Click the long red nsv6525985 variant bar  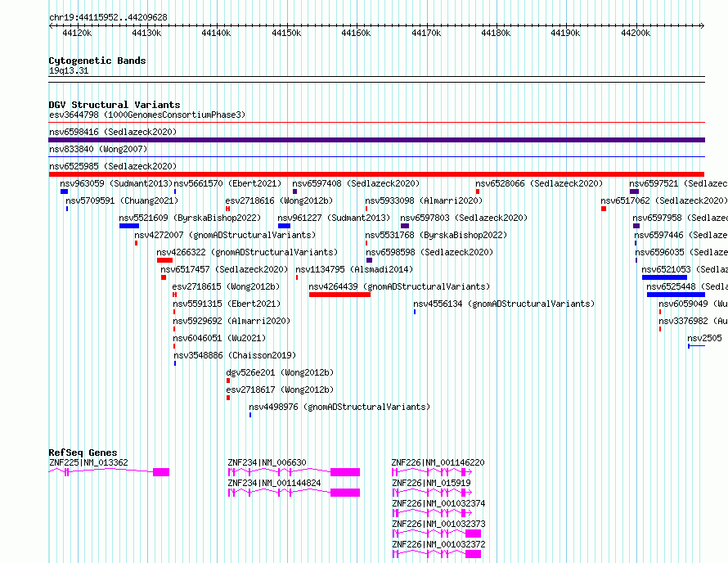pyautogui.click(x=376, y=174)
